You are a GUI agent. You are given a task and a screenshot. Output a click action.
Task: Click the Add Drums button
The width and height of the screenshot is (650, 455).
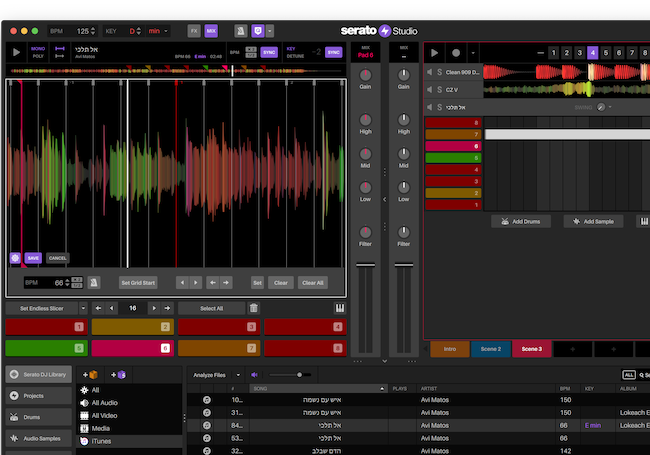(x=521, y=221)
